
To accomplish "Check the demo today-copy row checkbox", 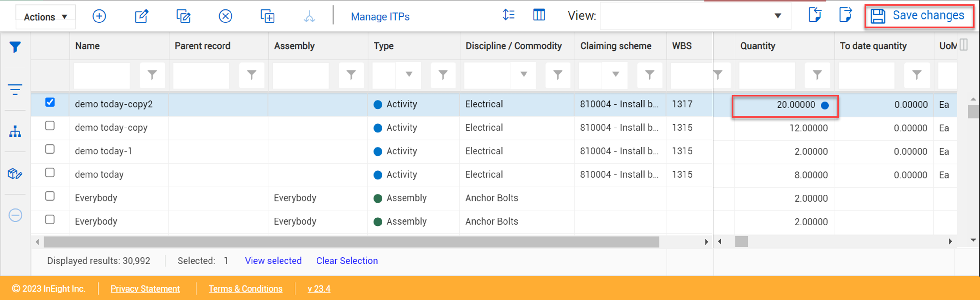I will (50, 126).
